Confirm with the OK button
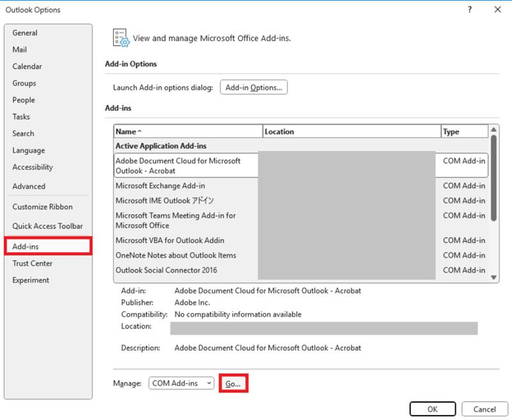Image resolution: width=512 pixels, height=420 pixels. pyautogui.click(x=433, y=409)
